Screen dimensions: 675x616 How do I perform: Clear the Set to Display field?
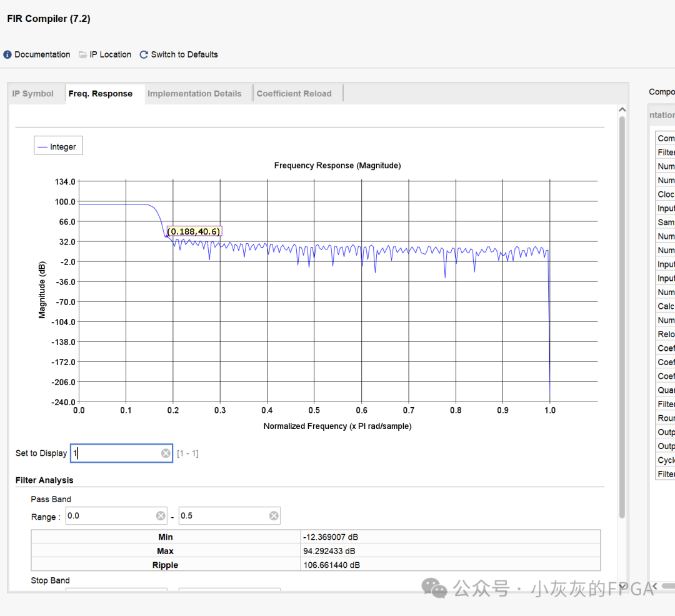(x=166, y=453)
